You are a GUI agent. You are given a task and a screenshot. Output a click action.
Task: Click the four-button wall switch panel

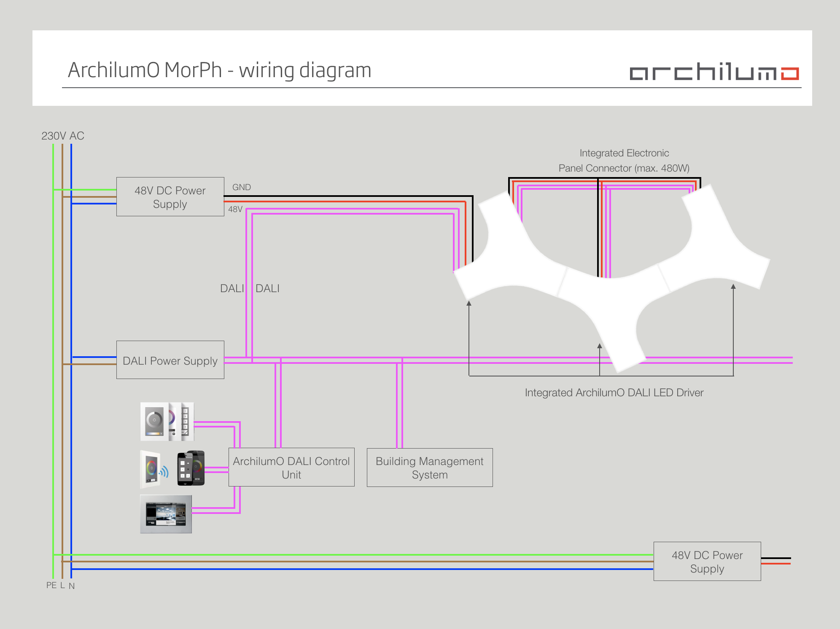pyautogui.click(x=185, y=421)
